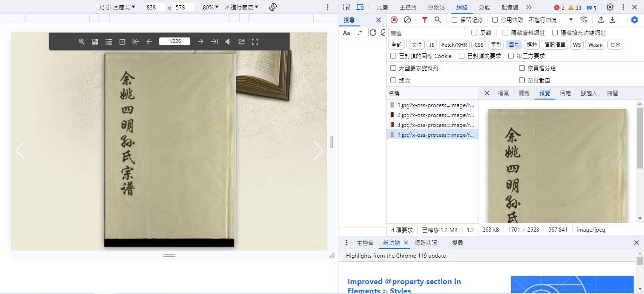
Task: Open the 標頭 request detail tab
Action: point(503,93)
